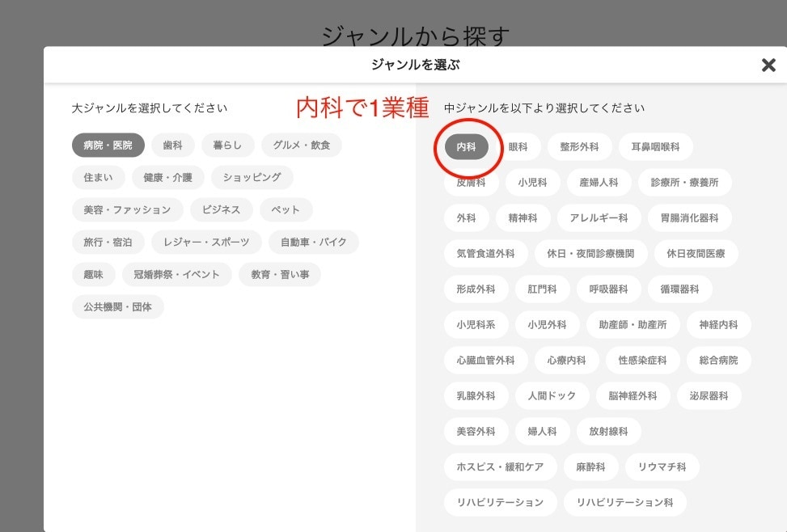Pick the 冠婚葬祭・イベント genre

[x=176, y=275]
